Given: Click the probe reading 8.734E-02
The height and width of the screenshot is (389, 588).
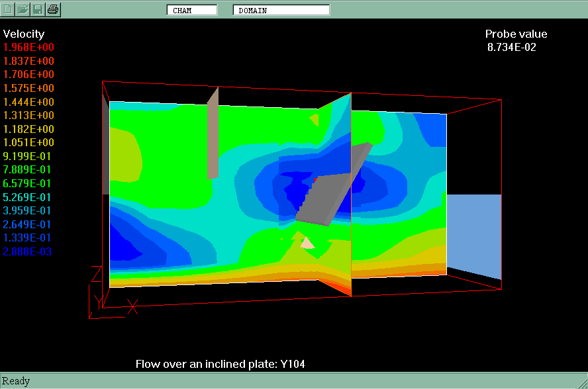Looking at the screenshot, I should 511,48.
